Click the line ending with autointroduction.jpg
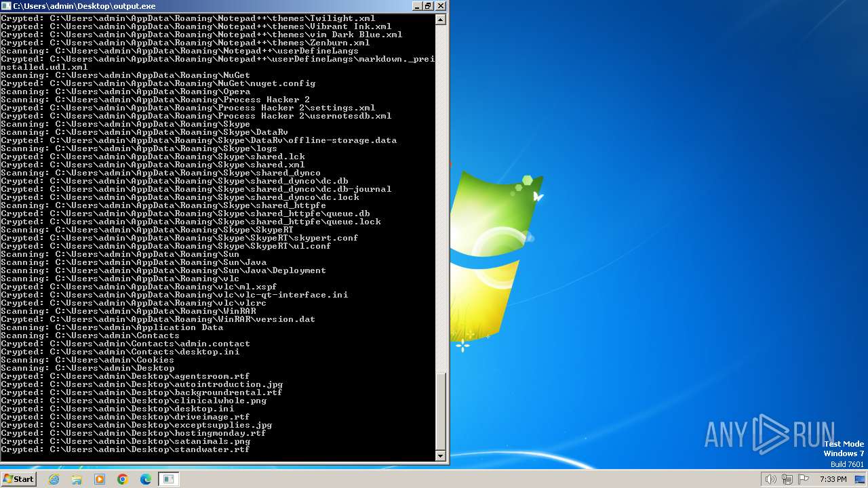This screenshot has height=488, width=868. pos(142,384)
